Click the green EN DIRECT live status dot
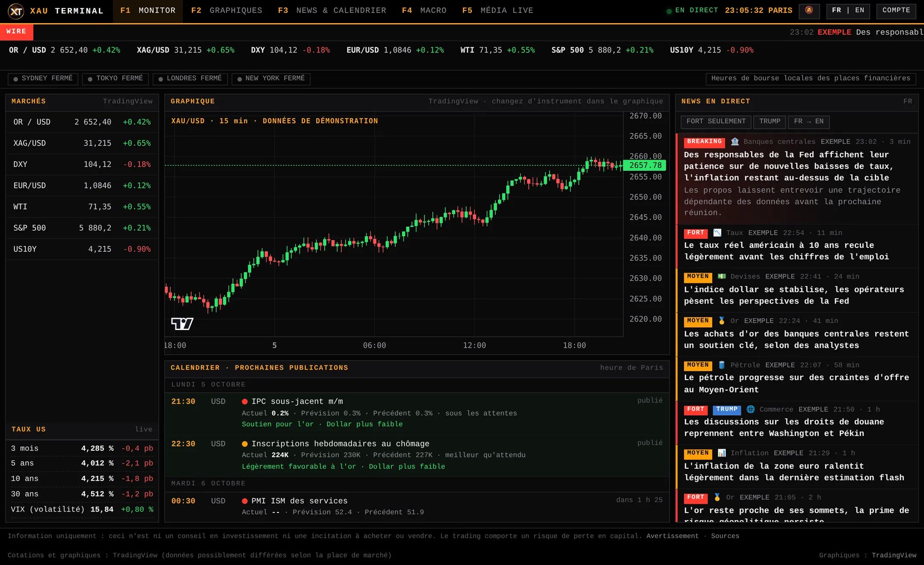Viewport: 924px width, 565px height. (x=669, y=11)
